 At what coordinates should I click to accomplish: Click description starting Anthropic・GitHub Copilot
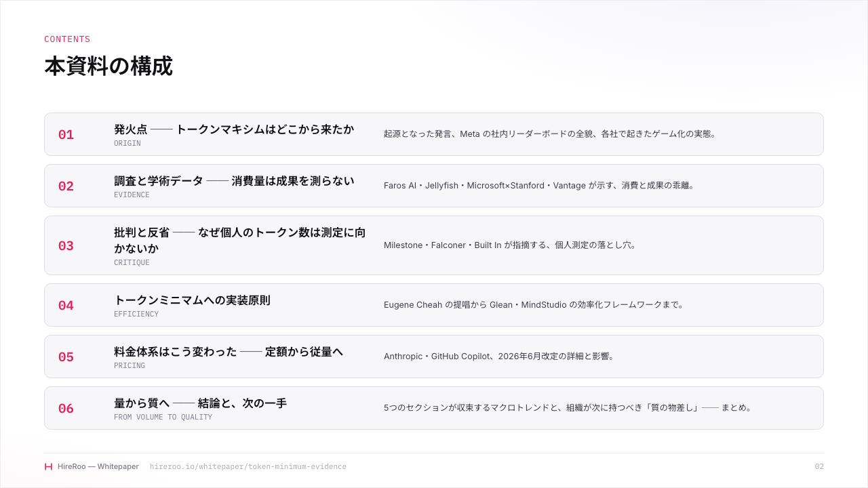coord(500,357)
